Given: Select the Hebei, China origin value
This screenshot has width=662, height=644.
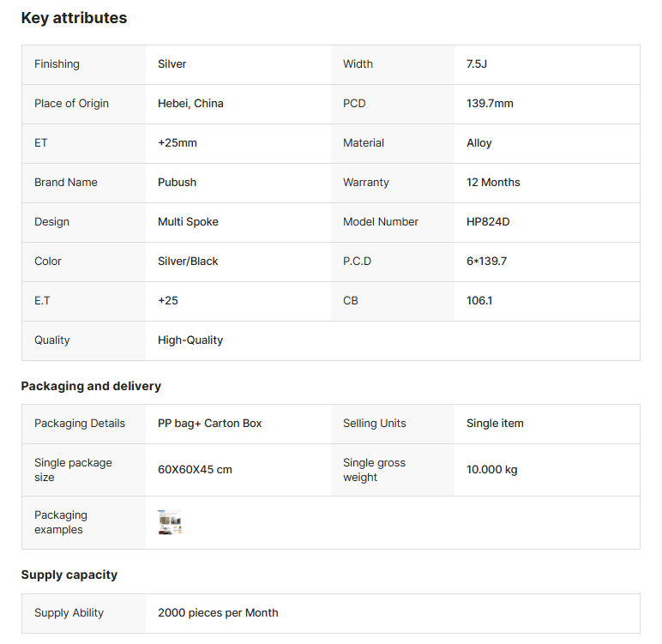Looking at the screenshot, I should tap(190, 104).
